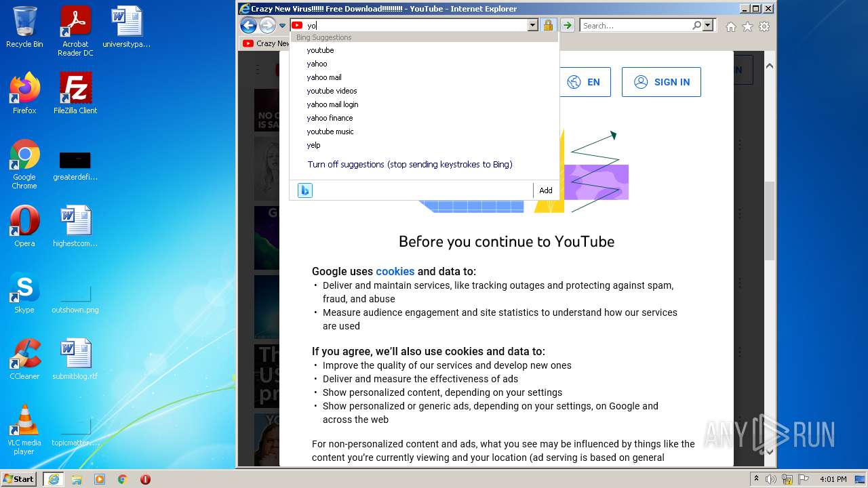Click Internet Explorer taskbar button

coord(53,479)
